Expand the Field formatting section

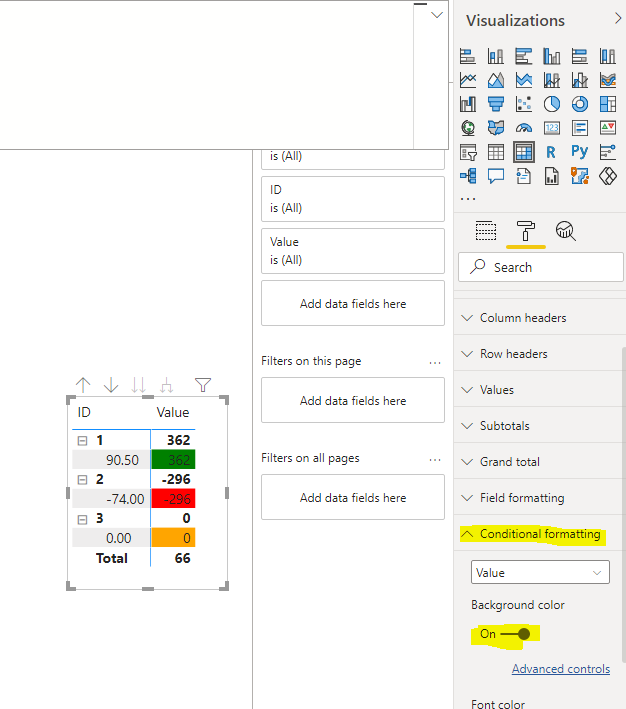(x=540, y=498)
